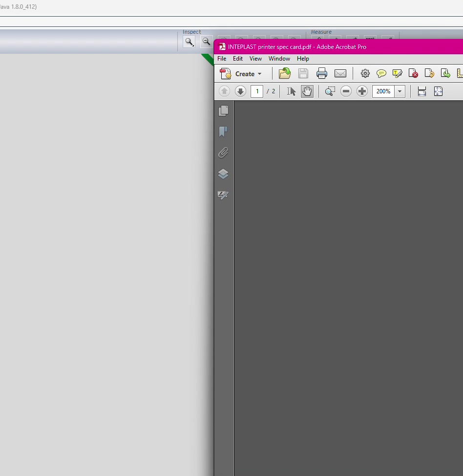Select the highlight text tool
The height and width of the screenshot is (476, 463).
(397, 74)
